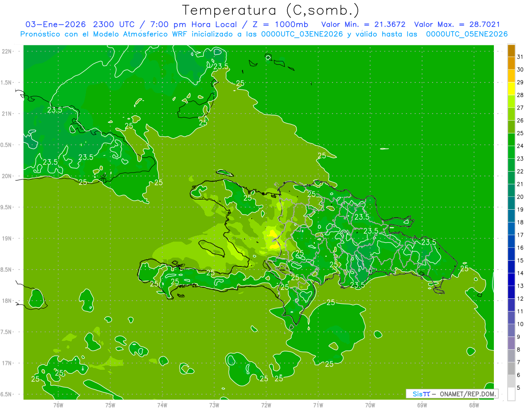This screenshot has height=411, width=532.
Task: Click the "Valor Min. = 21.3672" value
Action: coord(363,24)
